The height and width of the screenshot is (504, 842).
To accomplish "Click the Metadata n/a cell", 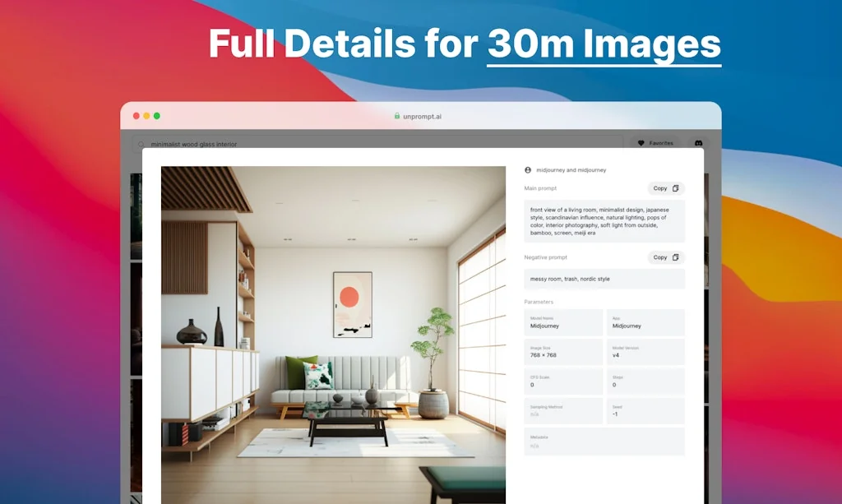I will [604, 442].
